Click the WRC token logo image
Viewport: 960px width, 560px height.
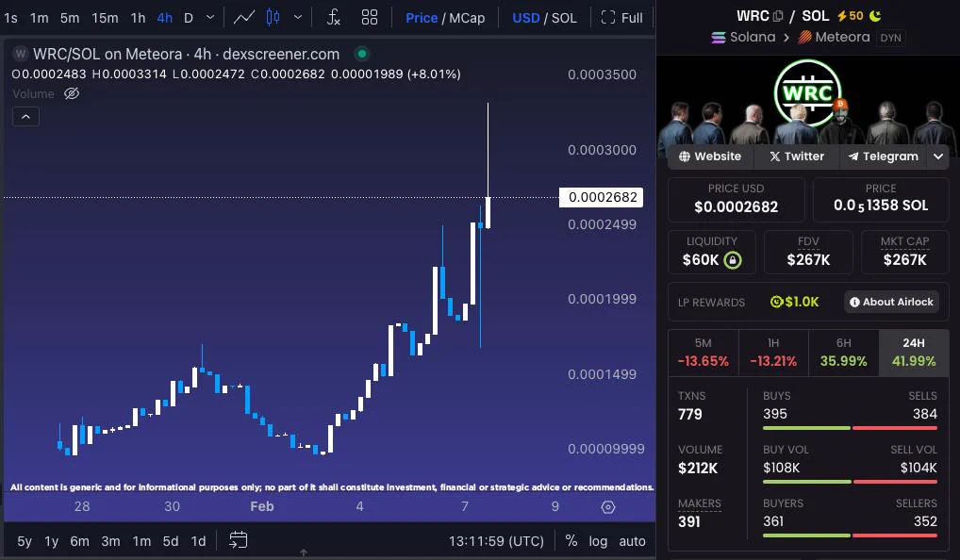pyautogui.click(x=807, y=93)
